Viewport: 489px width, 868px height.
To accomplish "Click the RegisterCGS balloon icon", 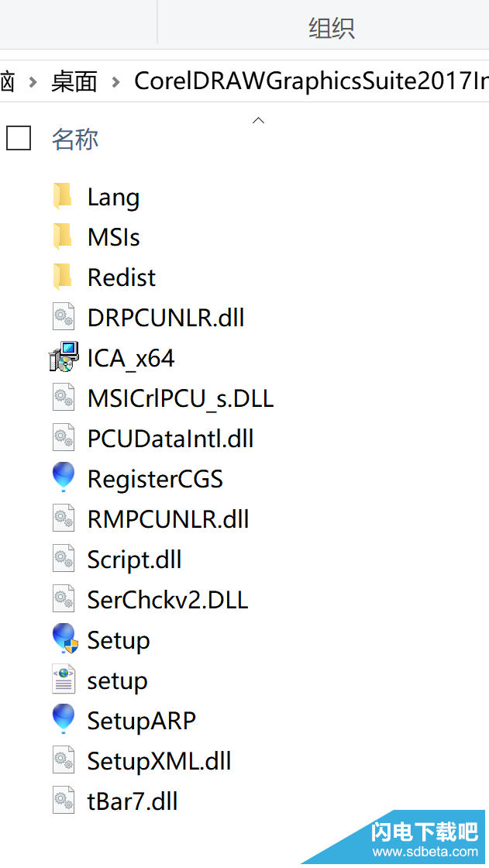I will point(64,478).
